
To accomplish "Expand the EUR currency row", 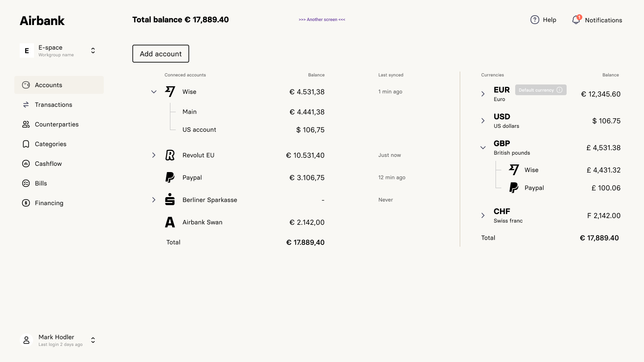I will pos(483,94).
